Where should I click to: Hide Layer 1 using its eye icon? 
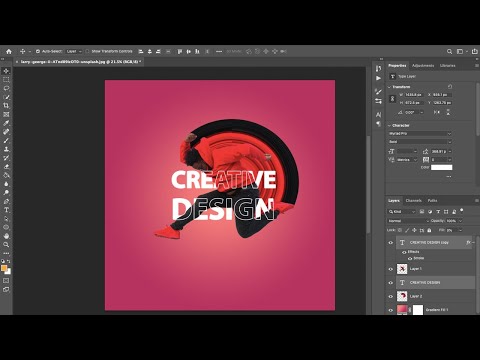391,269
